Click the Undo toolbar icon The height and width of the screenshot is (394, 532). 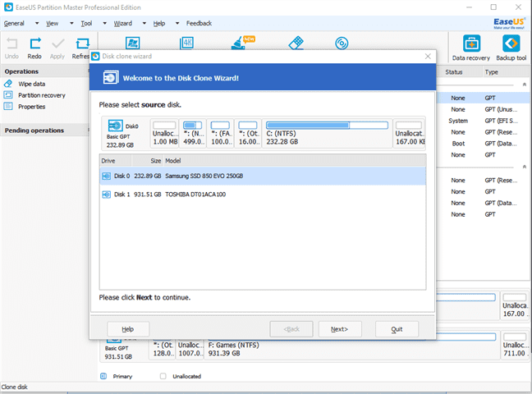(11, 44)
